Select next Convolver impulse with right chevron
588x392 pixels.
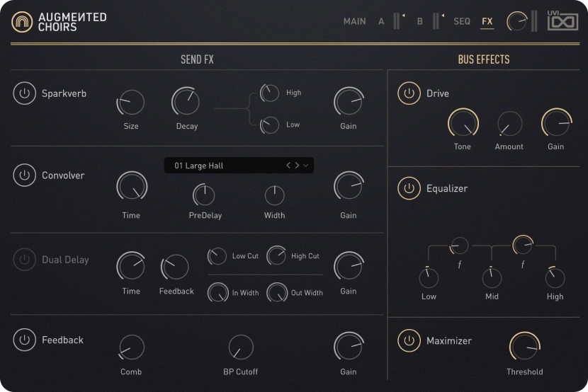coord(297,166)
